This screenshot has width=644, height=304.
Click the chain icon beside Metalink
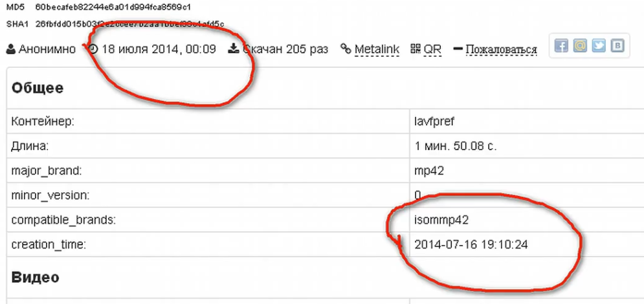(x=346, y=49)
